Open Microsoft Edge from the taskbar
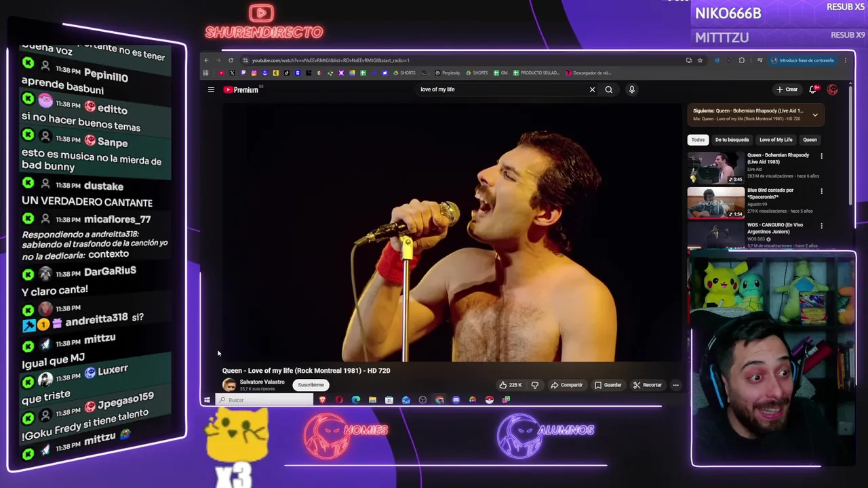This screenshot has height=488, width=868. pos(356,400)
